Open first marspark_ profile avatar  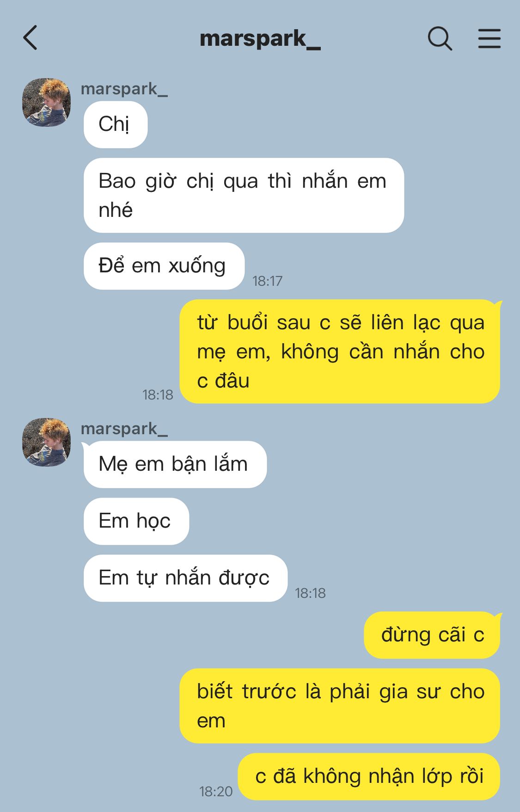point(46,102)
